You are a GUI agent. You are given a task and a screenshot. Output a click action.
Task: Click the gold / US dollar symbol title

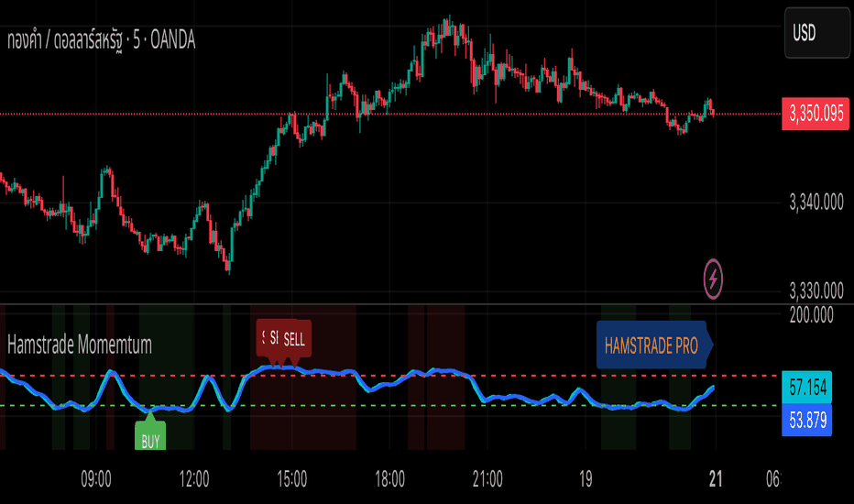(x=102, y=39)
